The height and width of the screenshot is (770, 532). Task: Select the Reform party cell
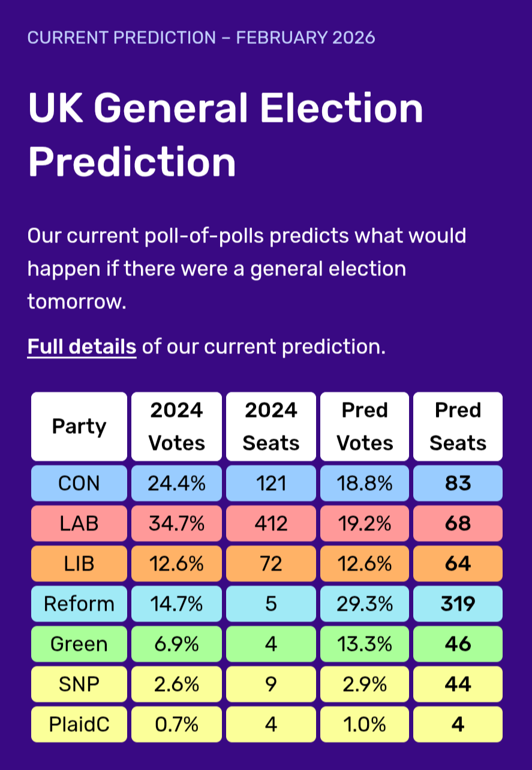(x=79, y=603)
